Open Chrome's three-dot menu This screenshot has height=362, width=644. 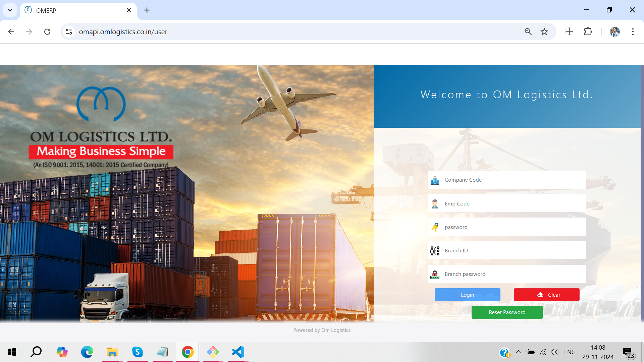pyautogui.click(x=633, y=32)
